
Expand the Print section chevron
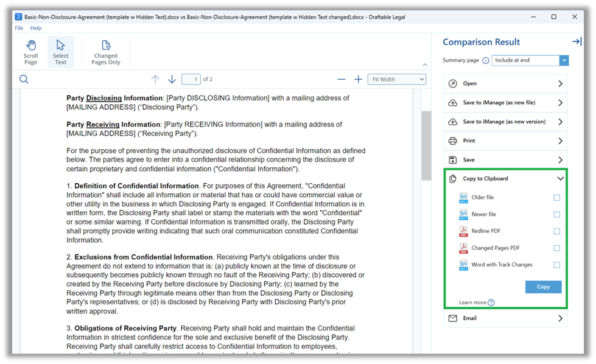coord(560,141)
